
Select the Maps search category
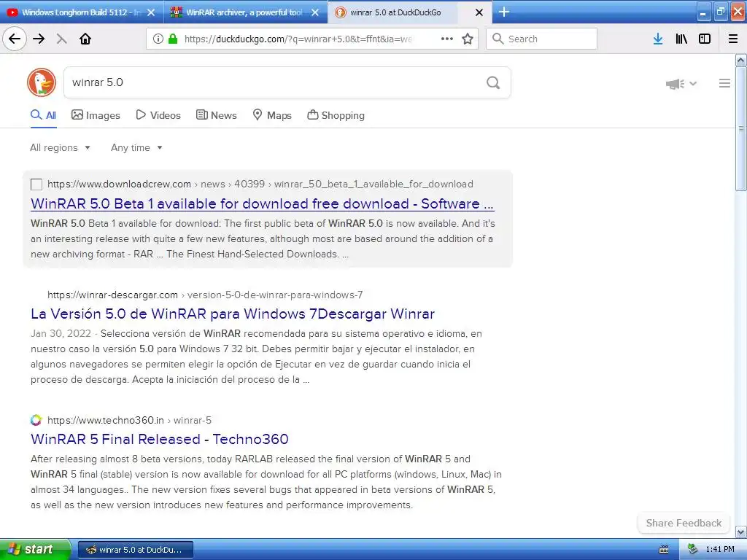tap(272, 115)
